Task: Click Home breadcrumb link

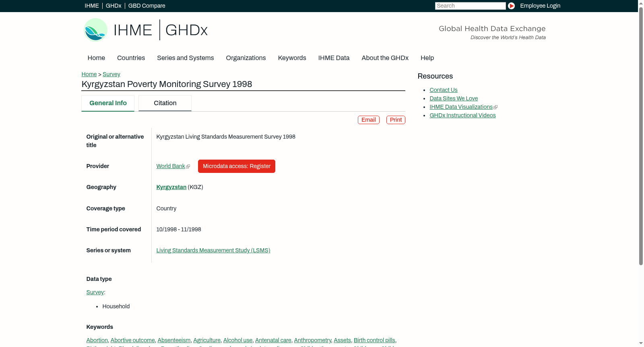Action: click(89, 74)
